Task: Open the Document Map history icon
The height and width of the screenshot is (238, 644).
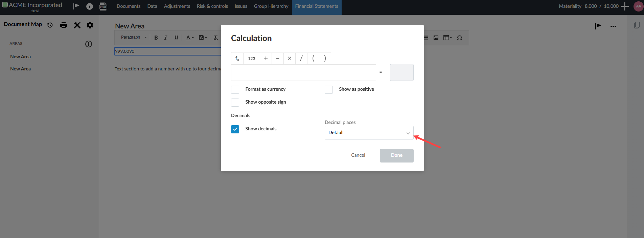Action: pyautogui.click(x=50, y=25)
